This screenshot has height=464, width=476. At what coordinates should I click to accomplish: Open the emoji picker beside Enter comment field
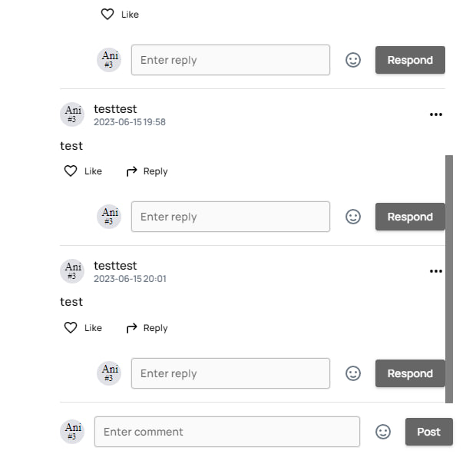coord(383,432)
